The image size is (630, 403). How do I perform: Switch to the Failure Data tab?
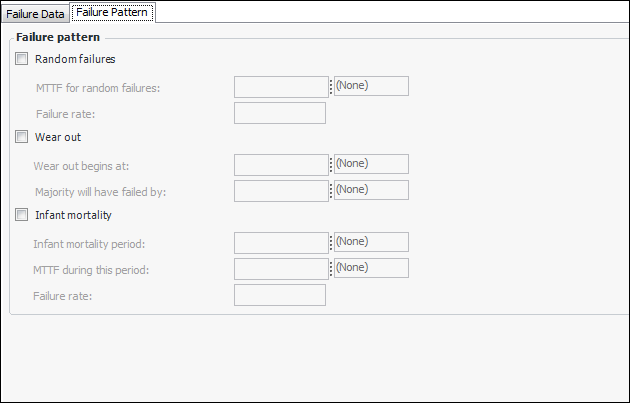[x=36, y=14]
